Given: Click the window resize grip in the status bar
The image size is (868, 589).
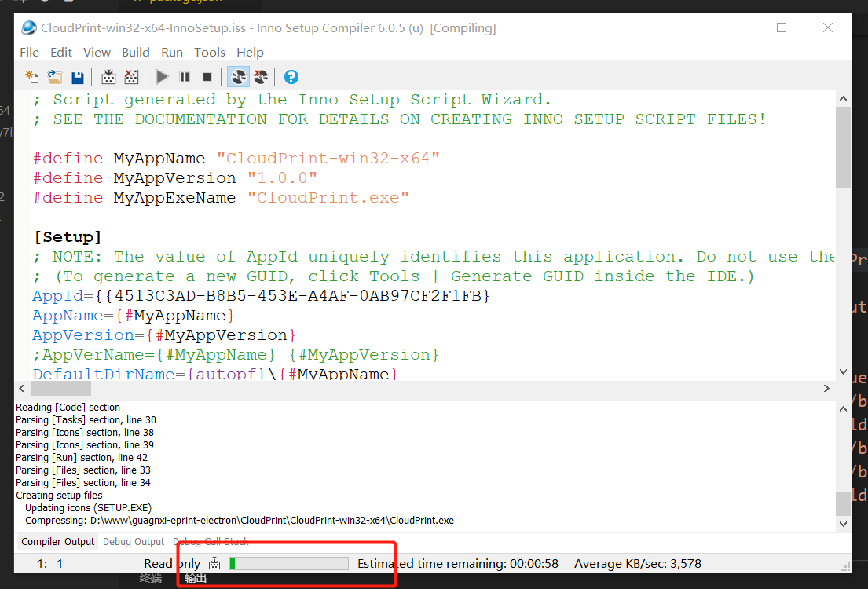Looking at the screenshot, I should tap(845, 566).
